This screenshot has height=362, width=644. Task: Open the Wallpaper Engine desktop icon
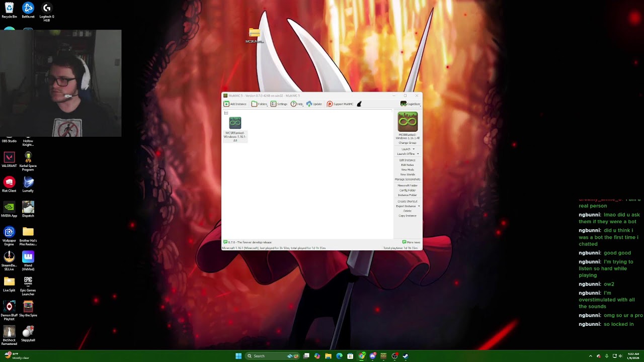(x=9, y=236)
